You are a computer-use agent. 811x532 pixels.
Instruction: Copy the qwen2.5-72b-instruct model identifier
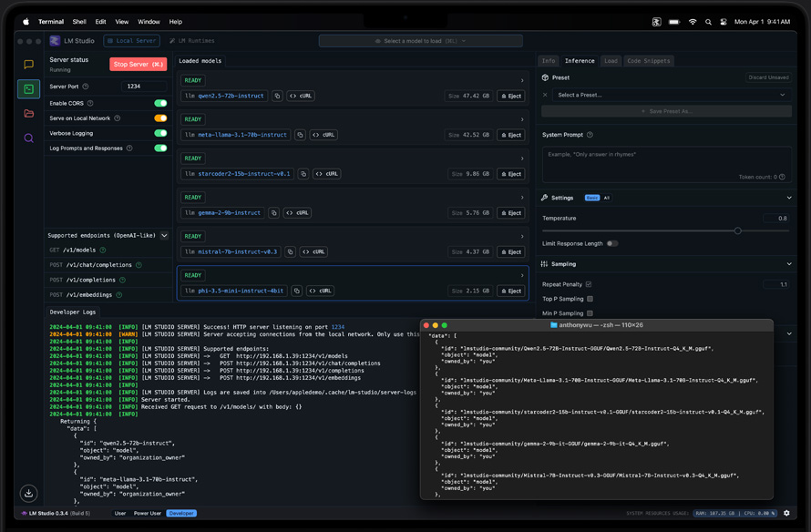276,95
